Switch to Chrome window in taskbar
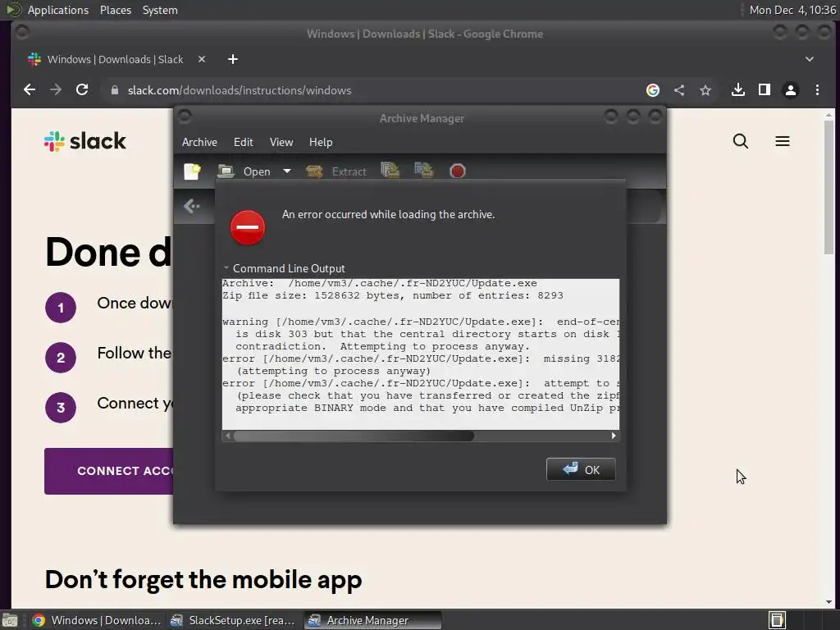 [x=97, y=620]
